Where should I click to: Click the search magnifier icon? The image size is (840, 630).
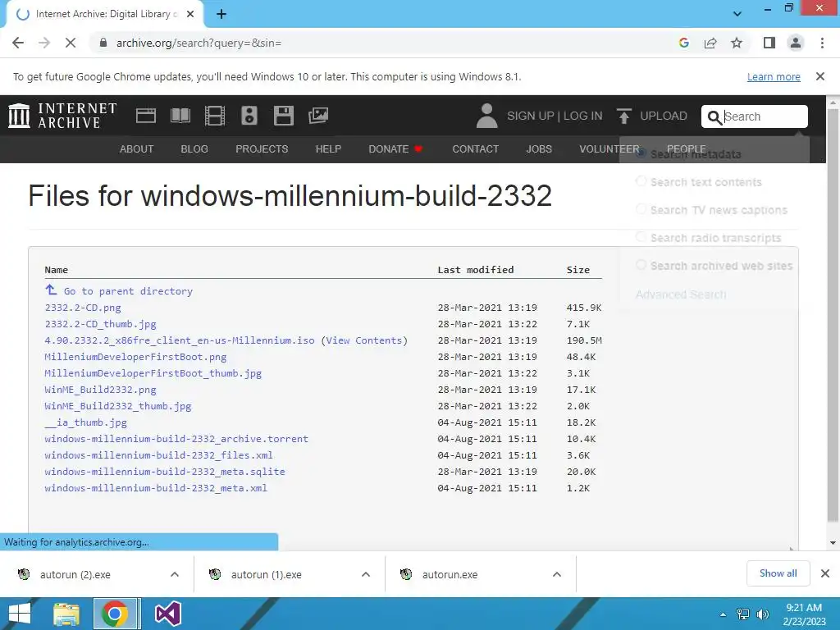coord(714,116)
